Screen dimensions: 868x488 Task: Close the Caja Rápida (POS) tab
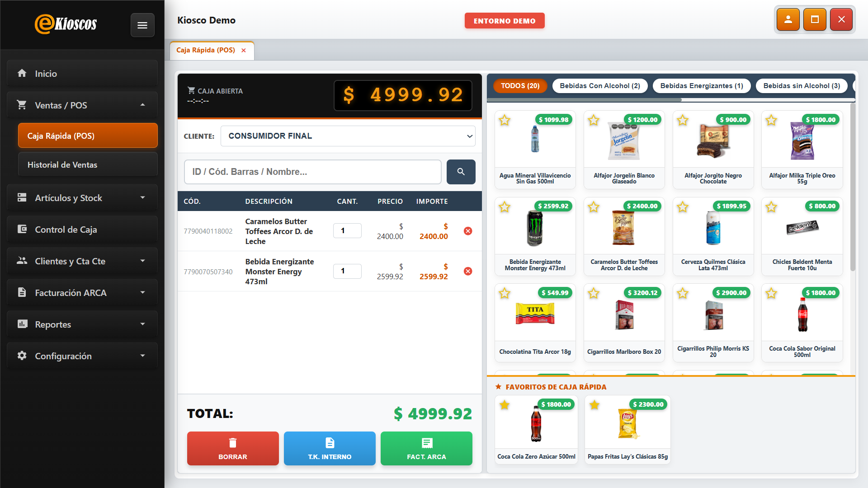[244, 50]
